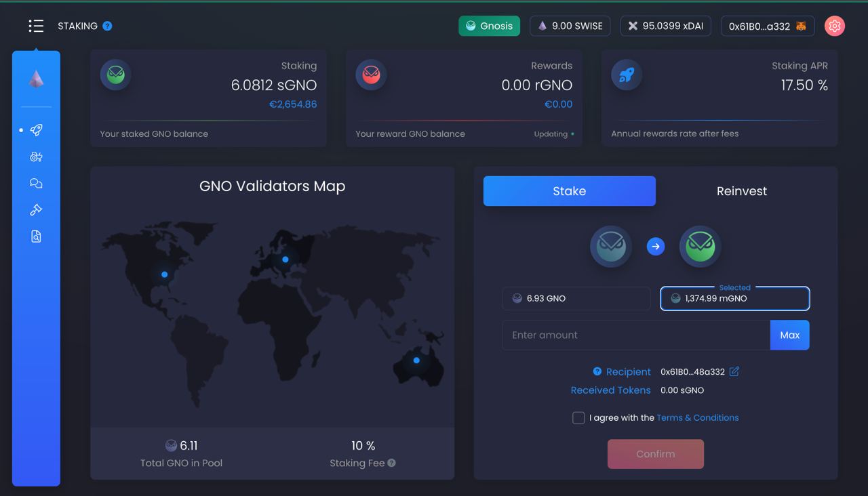Click the GNO Validators Map title

click(273, 186)
